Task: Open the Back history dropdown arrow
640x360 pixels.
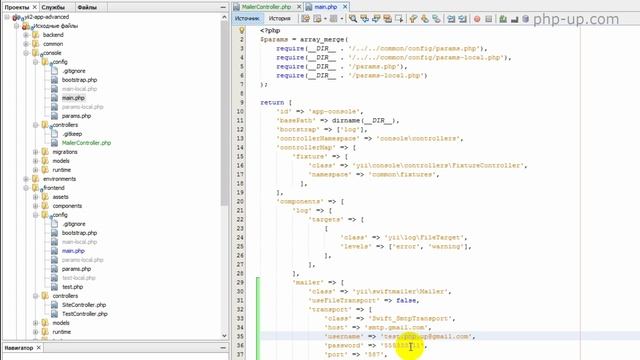Action: click(325, 19)
